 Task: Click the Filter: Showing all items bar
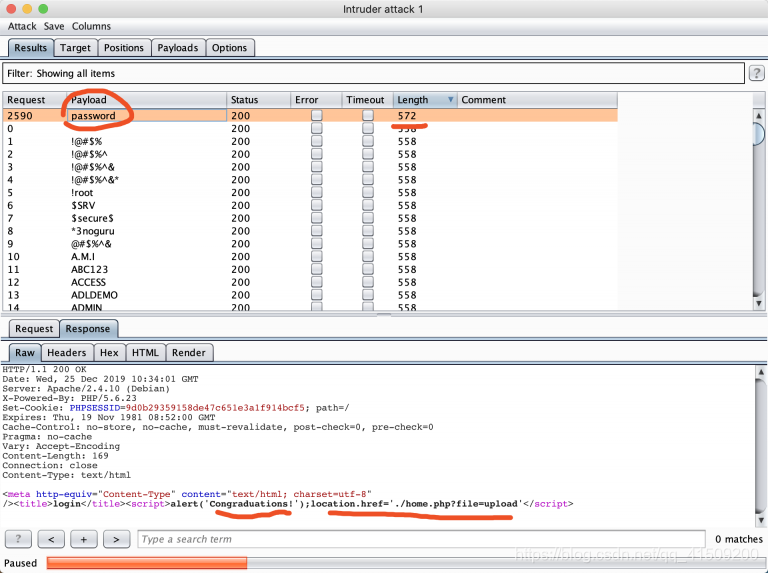[x=373, y=73]
